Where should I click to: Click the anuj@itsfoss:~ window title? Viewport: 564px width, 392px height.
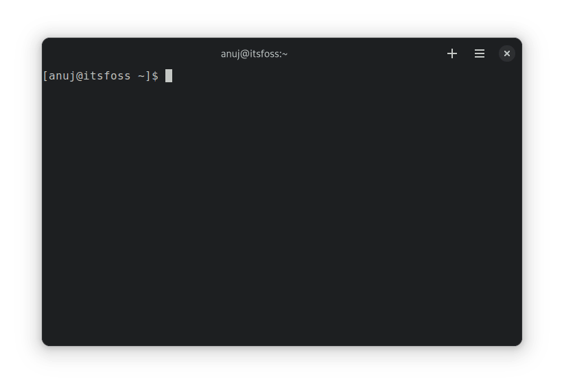pyautogui.click(x=254, y=53)
